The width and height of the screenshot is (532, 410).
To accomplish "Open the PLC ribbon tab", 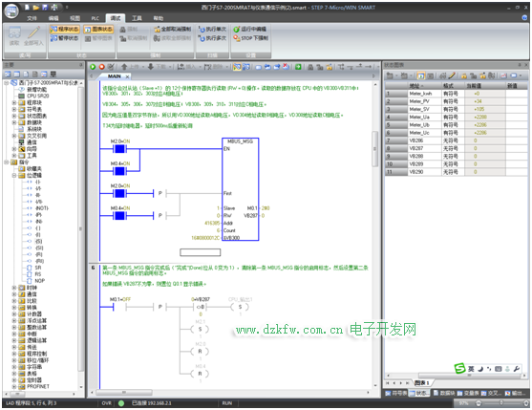I will coord(96,18).
